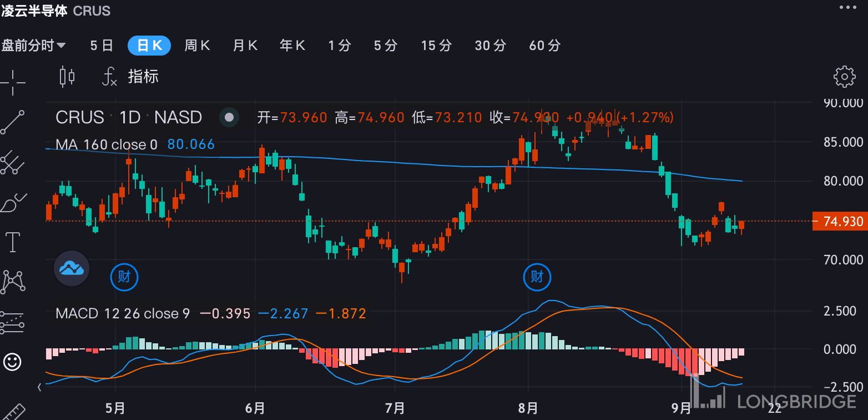Click the cloud chart logo badge

pos(72,268)
